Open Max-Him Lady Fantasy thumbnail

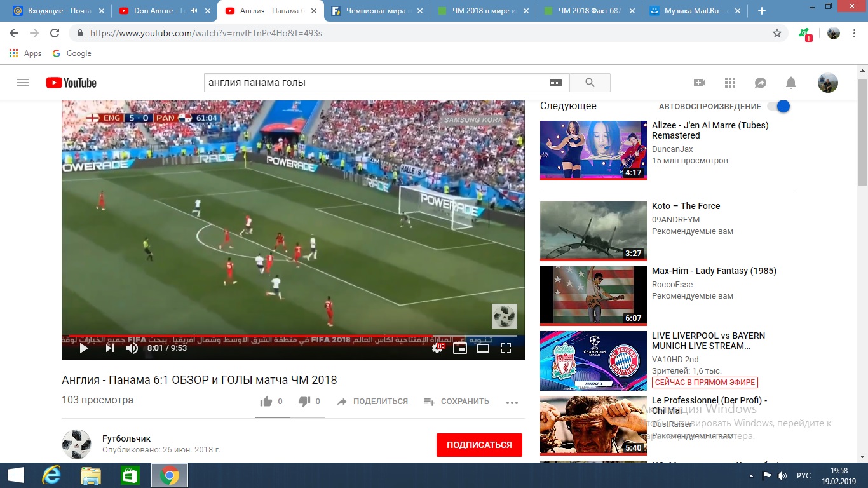point(593,295)
